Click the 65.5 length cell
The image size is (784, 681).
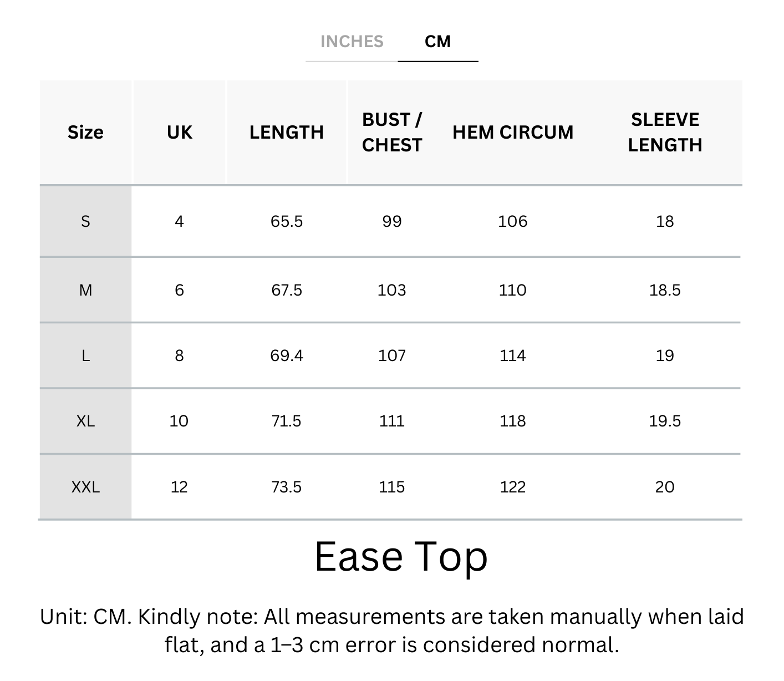(x=286, y=221)
